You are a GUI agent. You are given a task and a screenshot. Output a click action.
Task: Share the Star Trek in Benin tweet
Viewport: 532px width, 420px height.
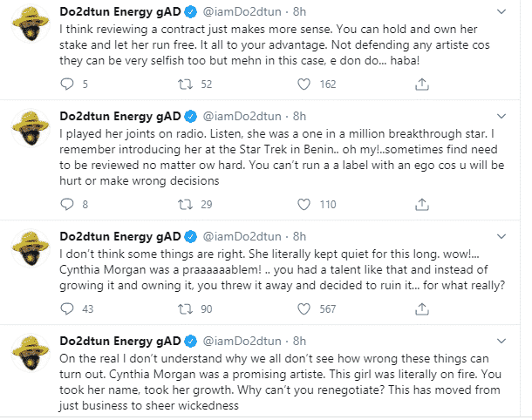pos(420,206)
